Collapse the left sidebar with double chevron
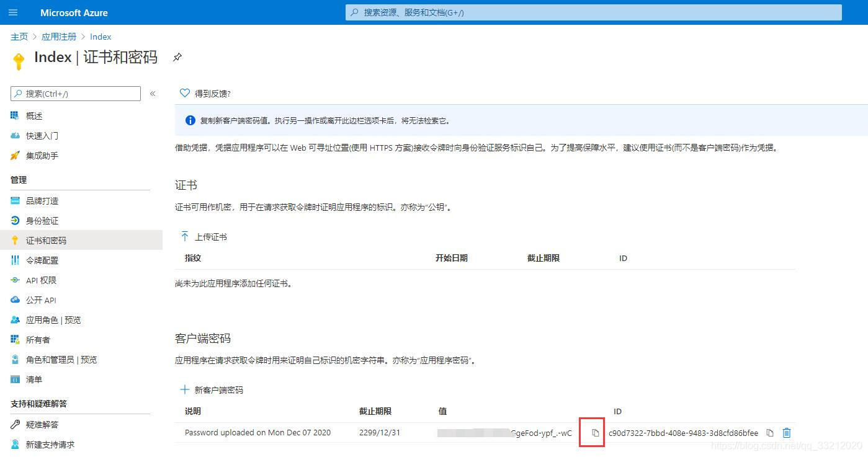Screen dimensions: 868x457 [x=153, y=94]
